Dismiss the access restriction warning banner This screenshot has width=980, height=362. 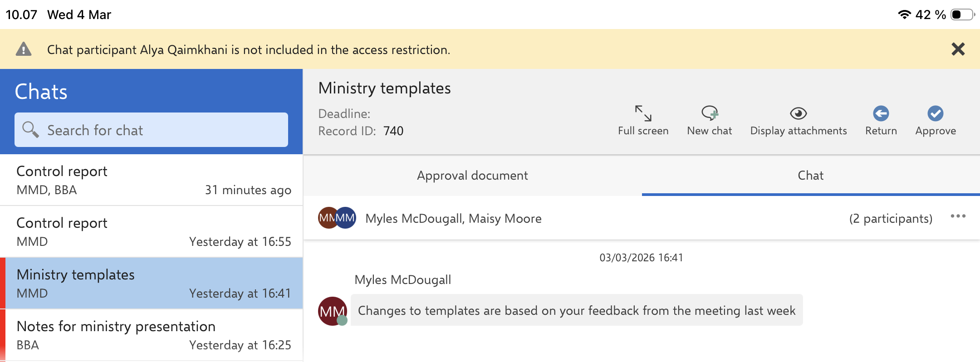(x=958, y=49)
